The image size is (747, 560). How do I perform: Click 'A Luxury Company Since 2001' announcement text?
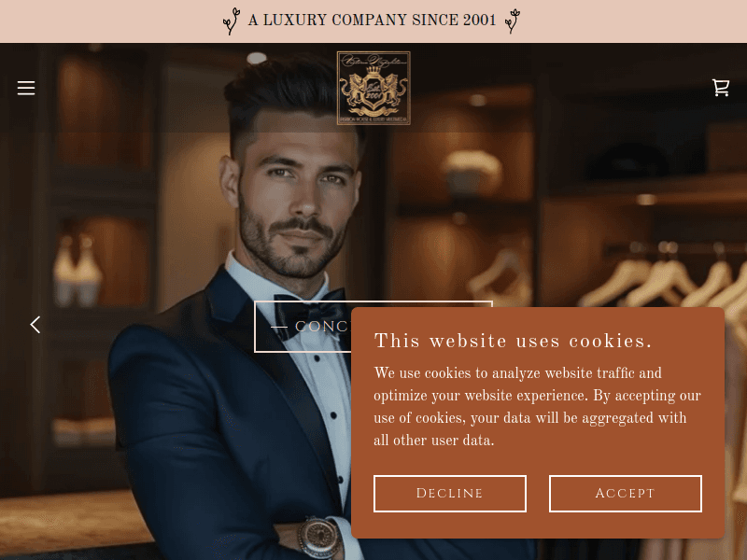(372, 20)
